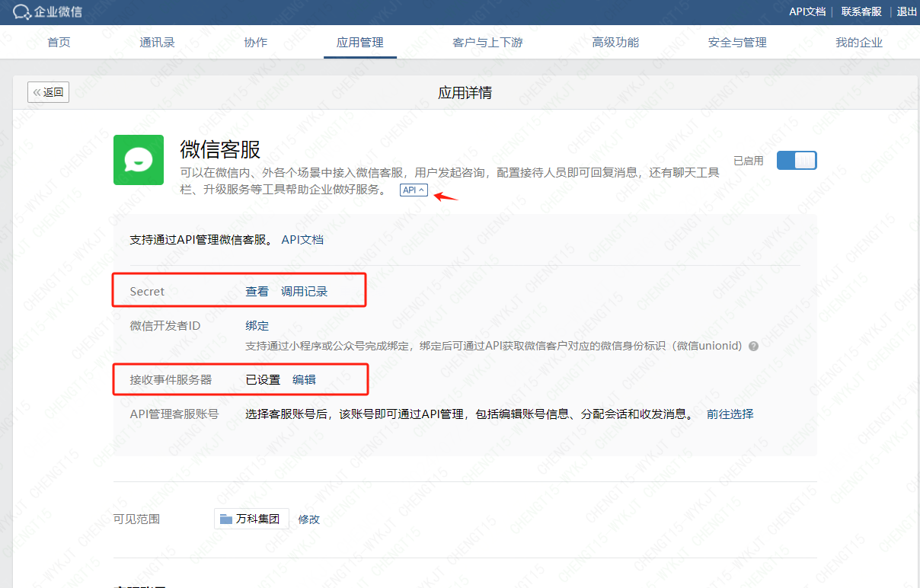Switch to the 协作 tab
Viewport: 920px width, 588px height.
(256, 43)
